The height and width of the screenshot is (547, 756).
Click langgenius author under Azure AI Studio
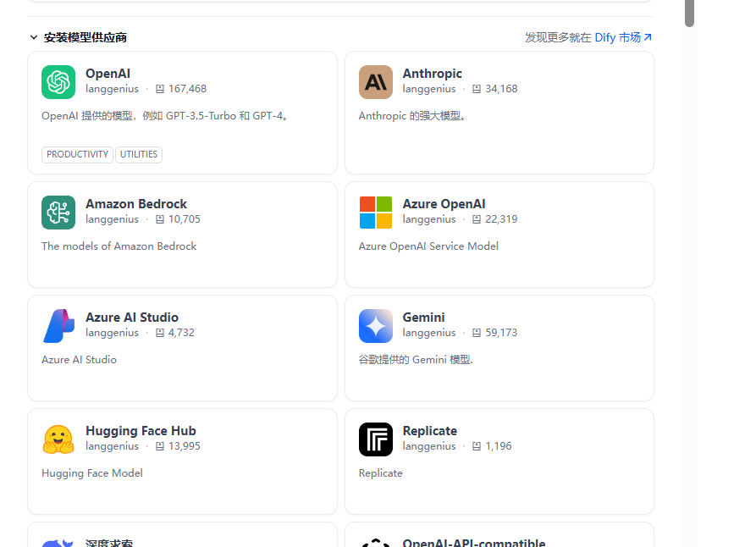pyautogui.click(x=112, y=333)
